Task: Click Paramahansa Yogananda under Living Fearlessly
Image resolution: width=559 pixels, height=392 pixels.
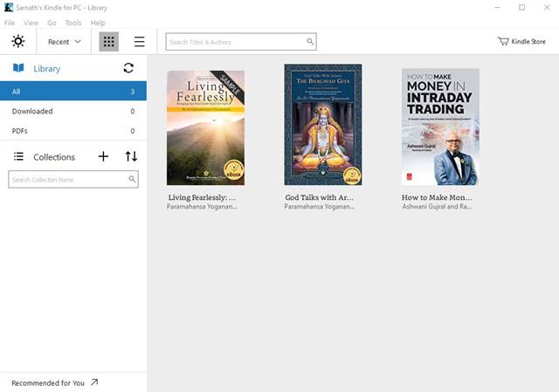Action: point(202,206)
